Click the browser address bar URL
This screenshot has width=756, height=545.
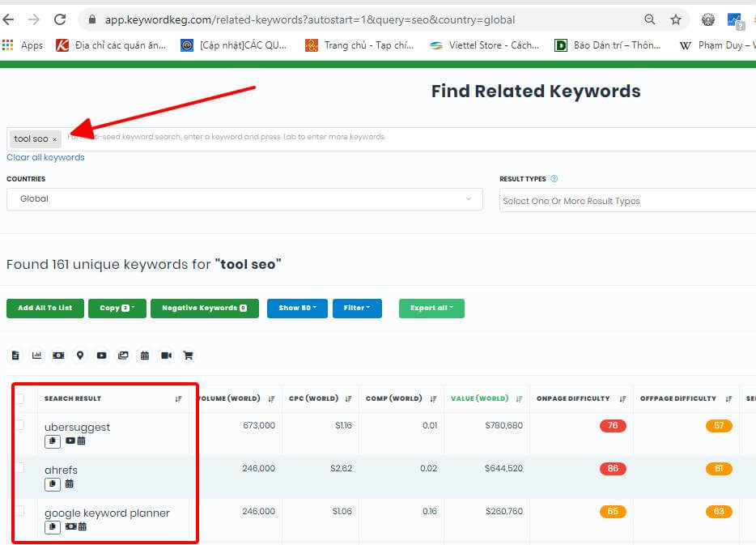(x=310, y=19)
